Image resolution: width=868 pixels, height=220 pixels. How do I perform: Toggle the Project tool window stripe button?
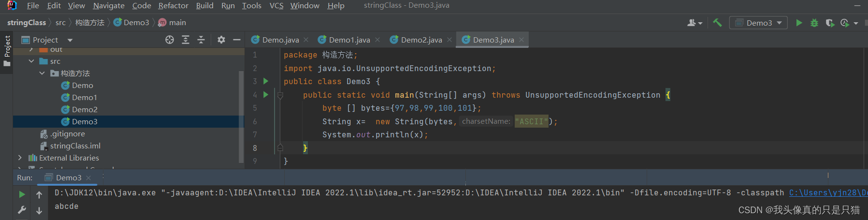[x=7, y=51]
